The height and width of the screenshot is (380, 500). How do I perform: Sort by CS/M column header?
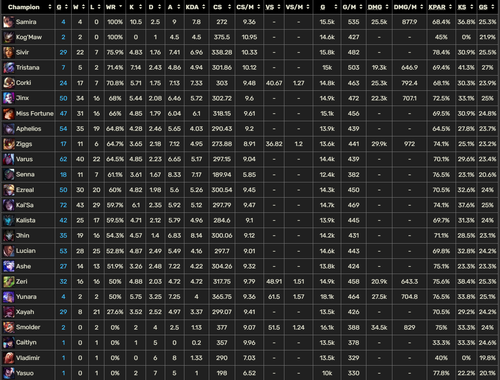tap(249, 7)
